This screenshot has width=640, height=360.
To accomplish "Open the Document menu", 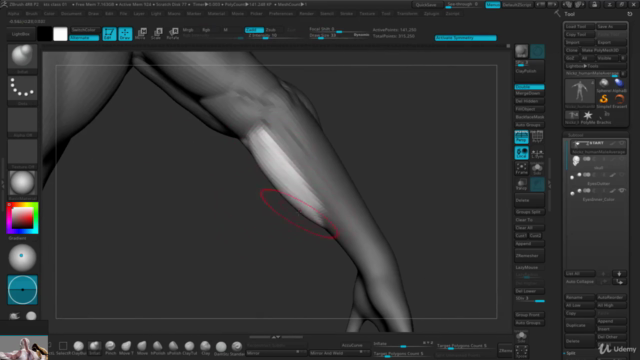I will [71, 13].
